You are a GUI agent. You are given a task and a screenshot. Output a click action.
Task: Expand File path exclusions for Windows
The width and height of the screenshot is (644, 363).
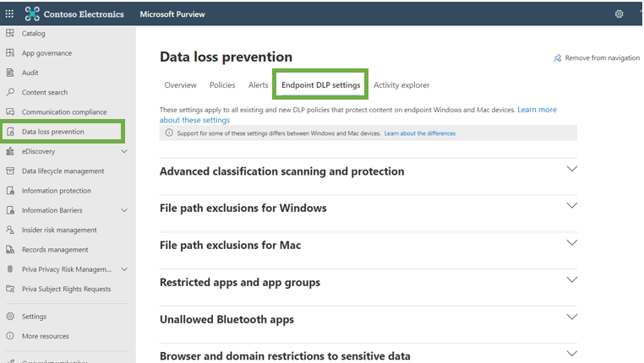point(571,206)
